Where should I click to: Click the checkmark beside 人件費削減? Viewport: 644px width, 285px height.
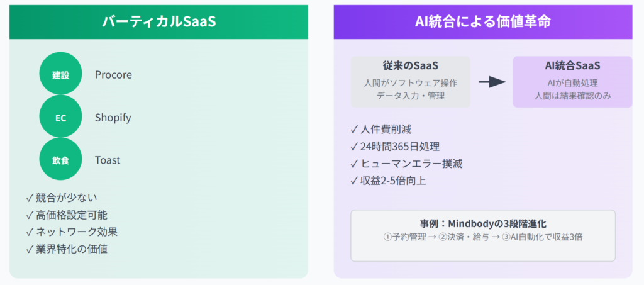[354, 130]
